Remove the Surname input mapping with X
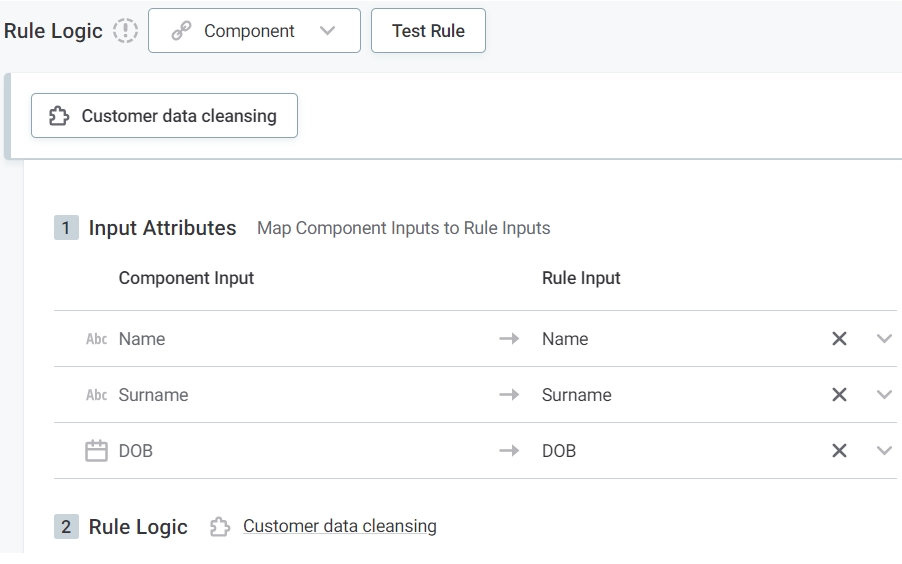This screenshot has height=564, width=902. 839,395
